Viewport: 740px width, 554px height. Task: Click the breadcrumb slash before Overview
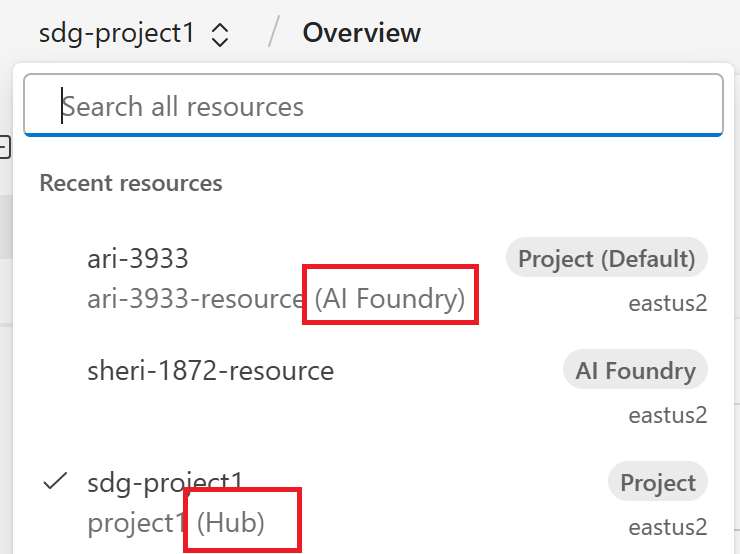(x=273, y=33)
